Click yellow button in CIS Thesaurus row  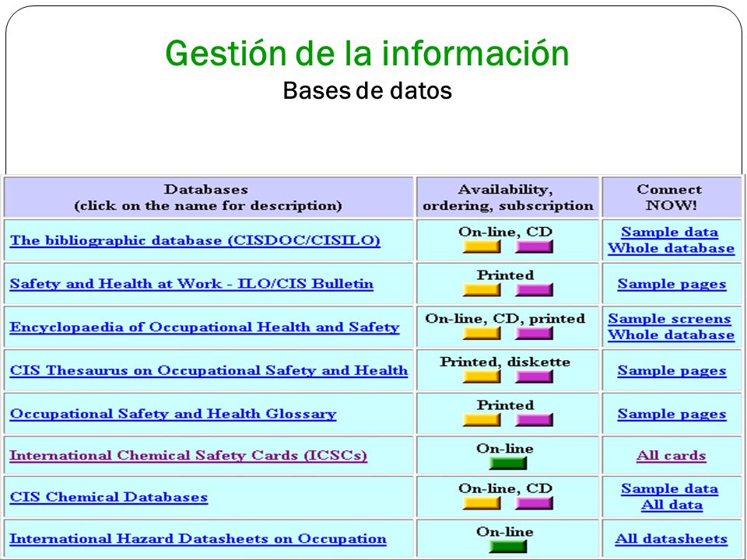[x=482, y=376]
